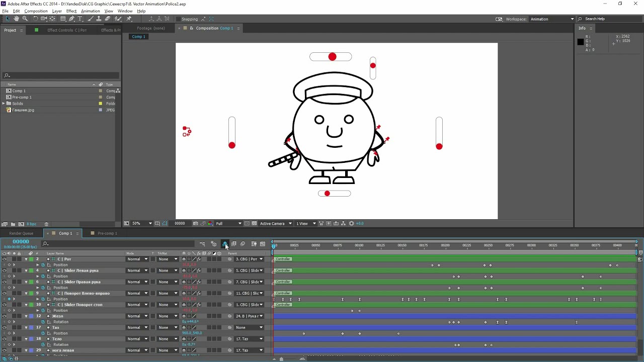Select the Hand tool

[x=16, y=19]
